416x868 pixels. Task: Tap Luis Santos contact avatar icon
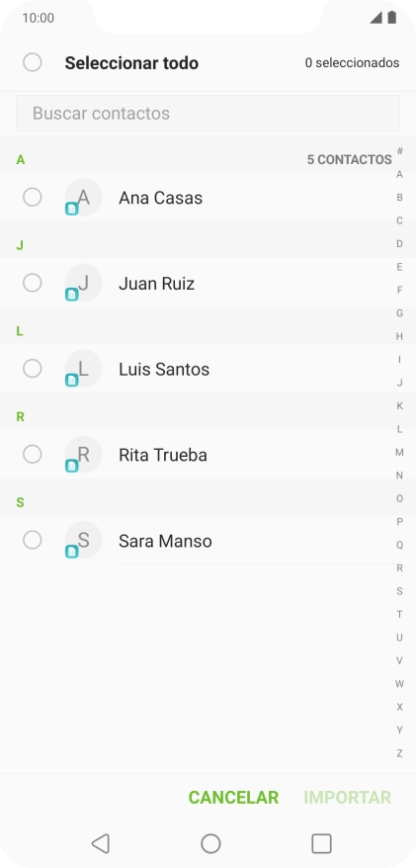click(83, 369)
